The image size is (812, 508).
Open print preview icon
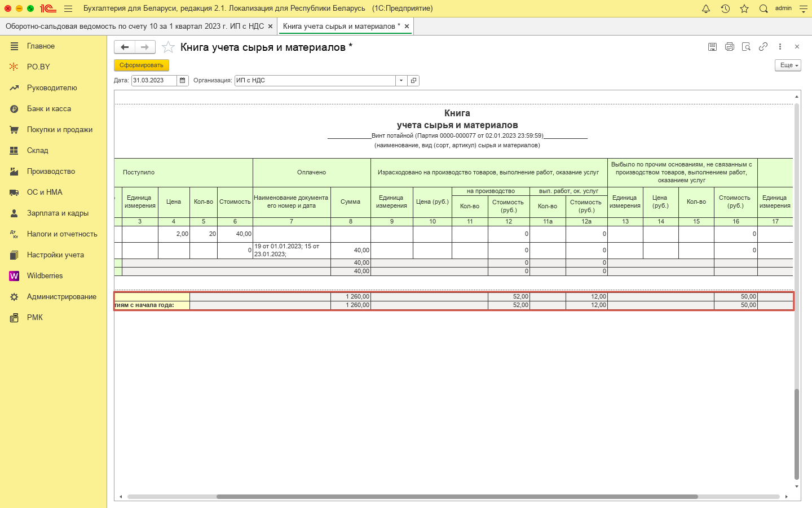746,47
